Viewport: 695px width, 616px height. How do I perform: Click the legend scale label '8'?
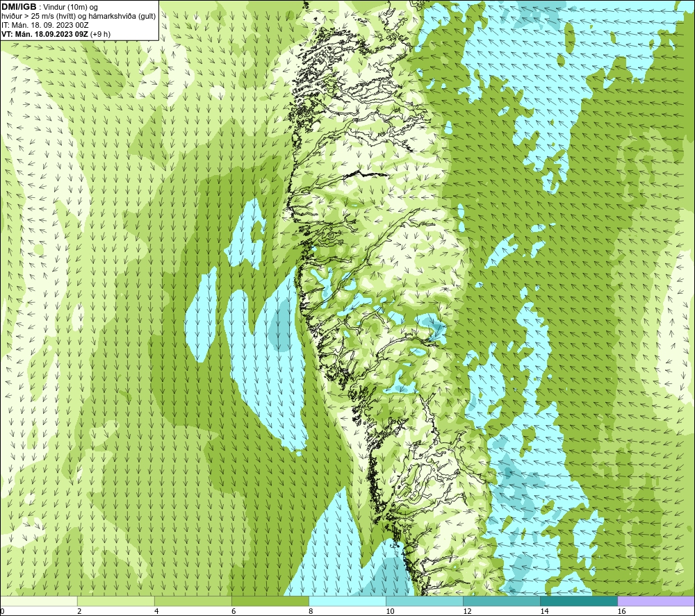point(311,611)
